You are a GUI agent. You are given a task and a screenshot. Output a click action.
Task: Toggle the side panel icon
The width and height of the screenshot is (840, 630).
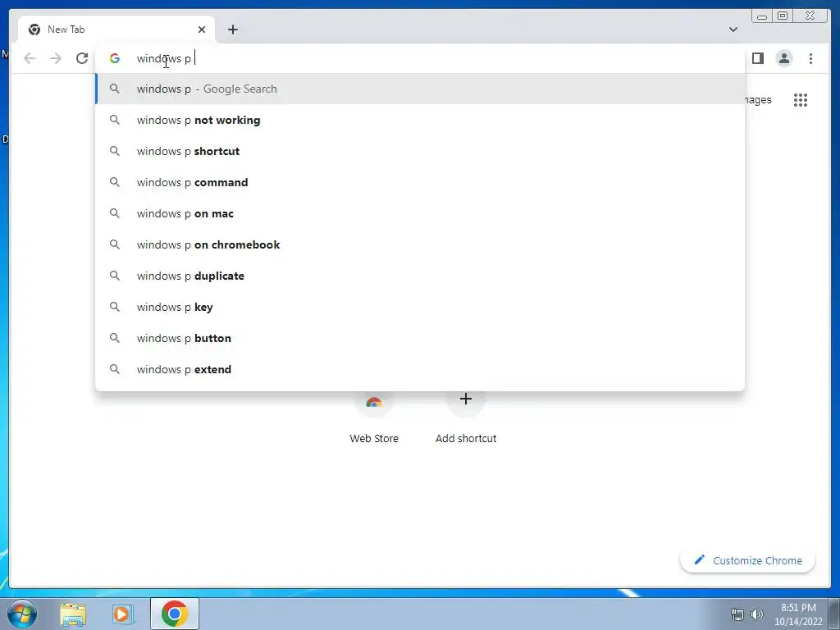tap(757, 58)
